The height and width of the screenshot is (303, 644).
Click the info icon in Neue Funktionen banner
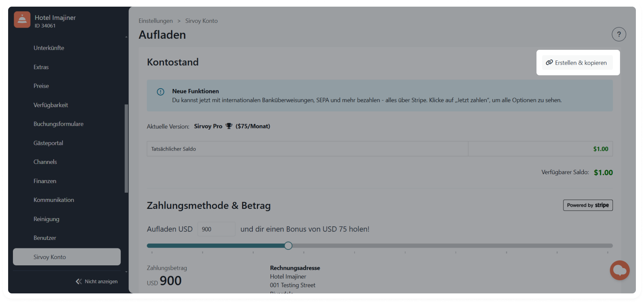(160, 92)
